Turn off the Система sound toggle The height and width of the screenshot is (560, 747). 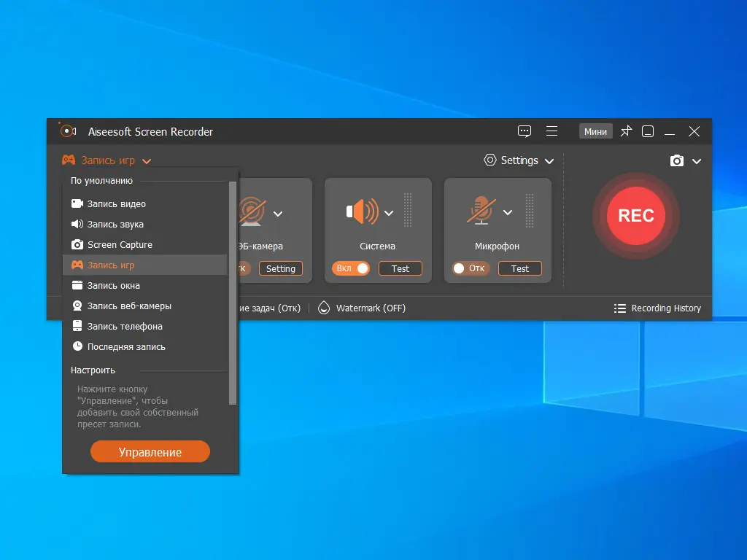[x=351, y=268]
